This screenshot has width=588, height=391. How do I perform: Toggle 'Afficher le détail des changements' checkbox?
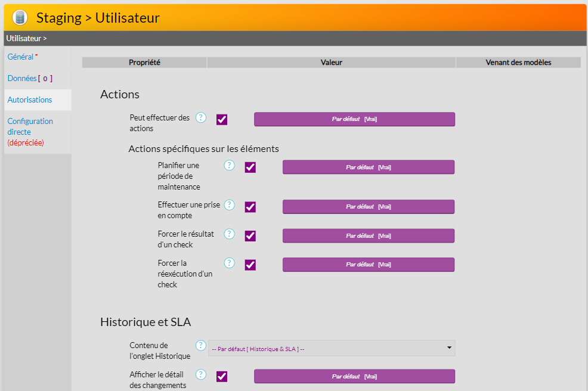pyautogui.click(x=222, y=377)
